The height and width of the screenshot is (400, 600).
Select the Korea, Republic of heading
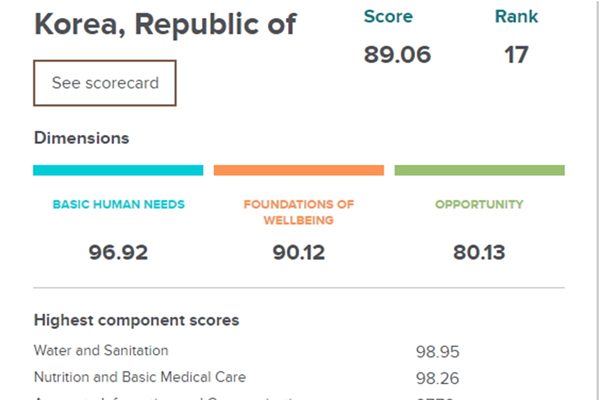pyautogui.click(x=165, y=24)
